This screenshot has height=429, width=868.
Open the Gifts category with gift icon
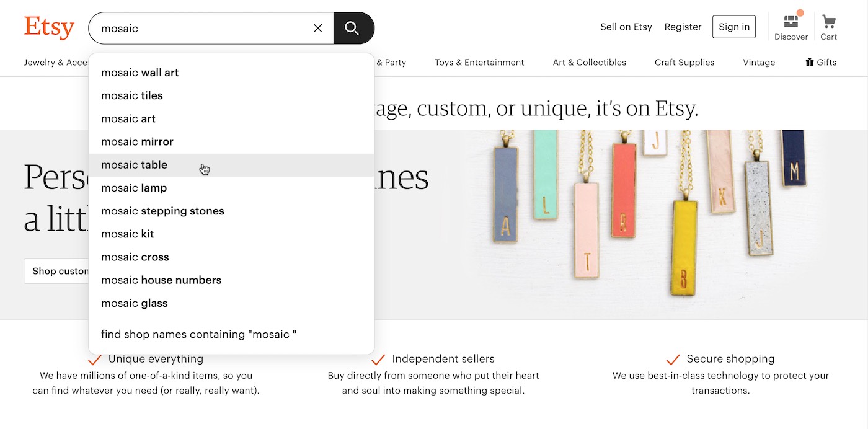(821, 63)
